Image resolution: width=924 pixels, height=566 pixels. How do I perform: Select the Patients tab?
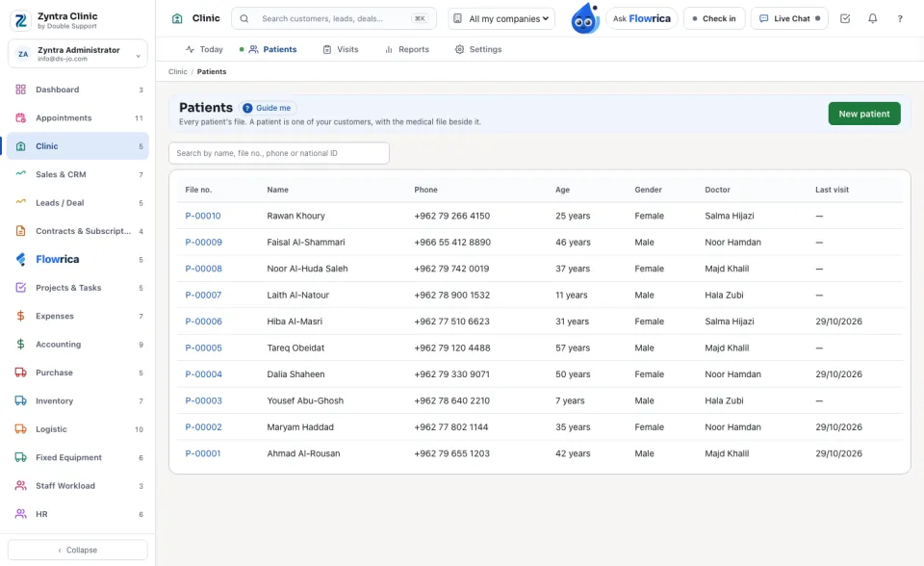click(x=272, y=49)
